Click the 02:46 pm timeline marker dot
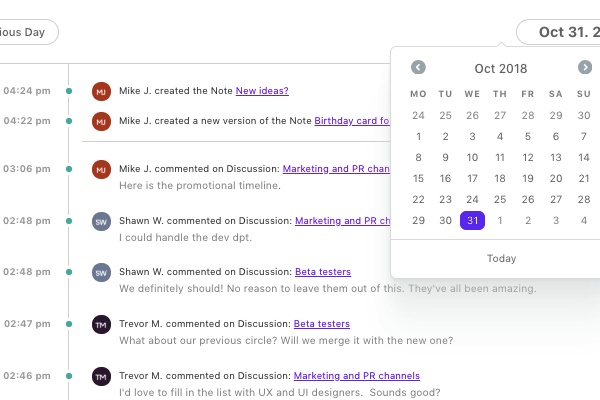This screenshot has height=400, width=600. (x=69, y=376)
